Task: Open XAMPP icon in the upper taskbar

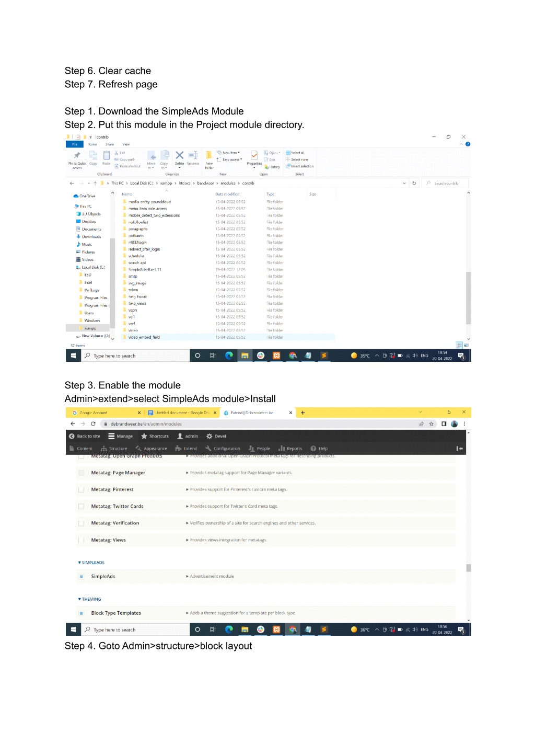Action: pyautogui.click(x=276, y=356)
